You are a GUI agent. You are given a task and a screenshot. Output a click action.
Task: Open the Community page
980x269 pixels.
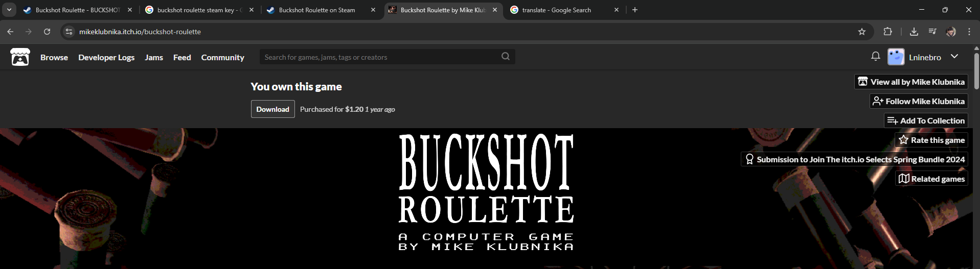pos(222,57)
